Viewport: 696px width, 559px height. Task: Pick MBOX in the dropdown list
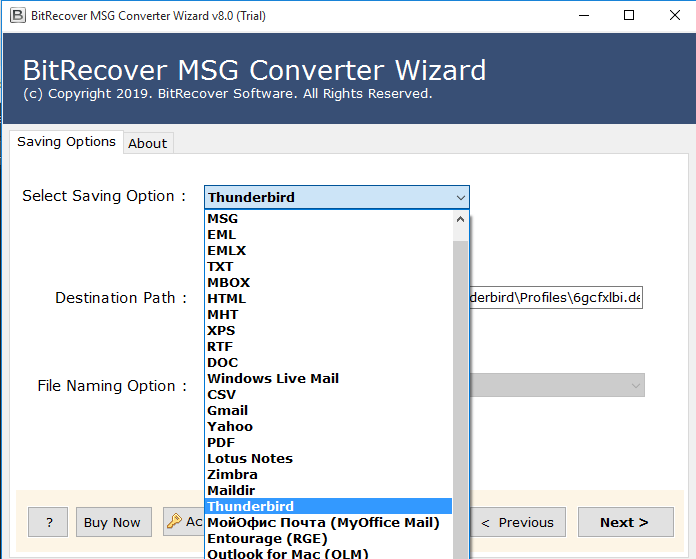coord(328,282)
